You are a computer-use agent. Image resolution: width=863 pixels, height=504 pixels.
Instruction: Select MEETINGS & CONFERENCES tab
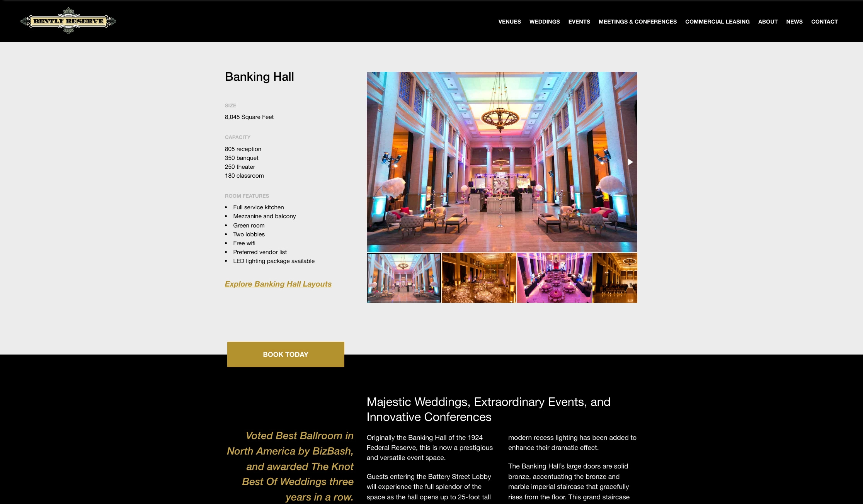coord(637,22)
